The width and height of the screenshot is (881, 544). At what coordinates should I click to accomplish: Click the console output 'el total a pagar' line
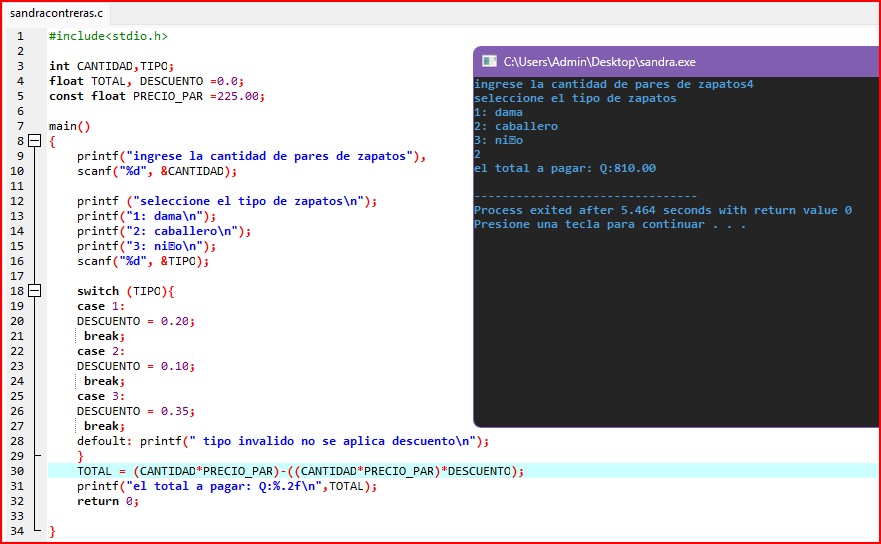564,168
